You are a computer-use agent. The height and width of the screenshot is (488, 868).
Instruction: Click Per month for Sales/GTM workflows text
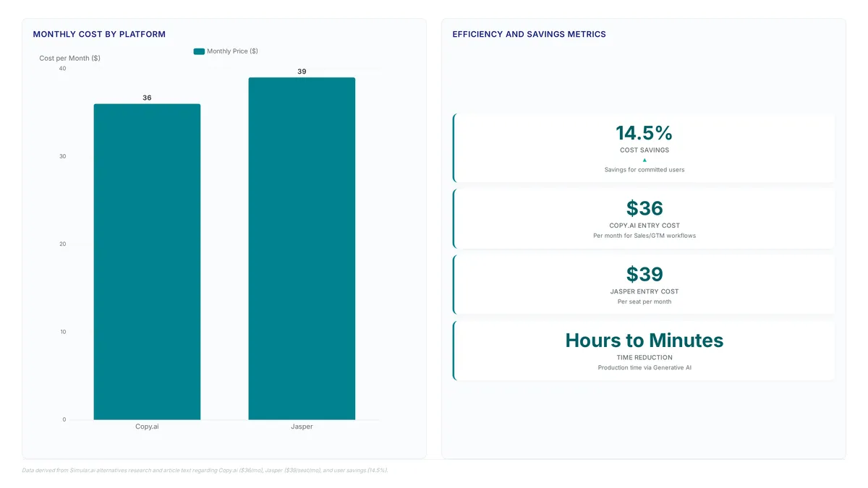pyautogui.click(x=644, y=236)
